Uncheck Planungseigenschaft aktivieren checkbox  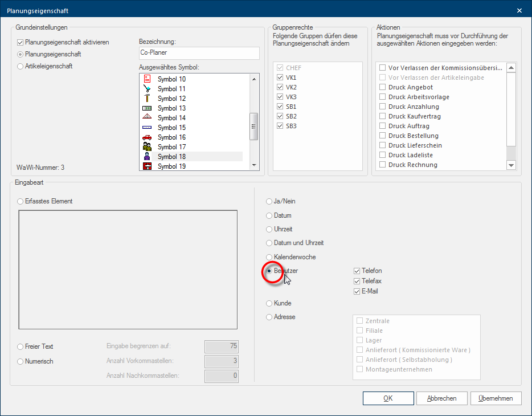click(x=21, y=42)
